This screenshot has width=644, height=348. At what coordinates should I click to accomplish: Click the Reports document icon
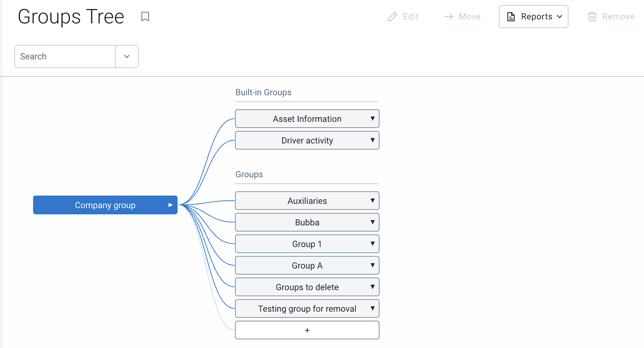click(511, 17)
